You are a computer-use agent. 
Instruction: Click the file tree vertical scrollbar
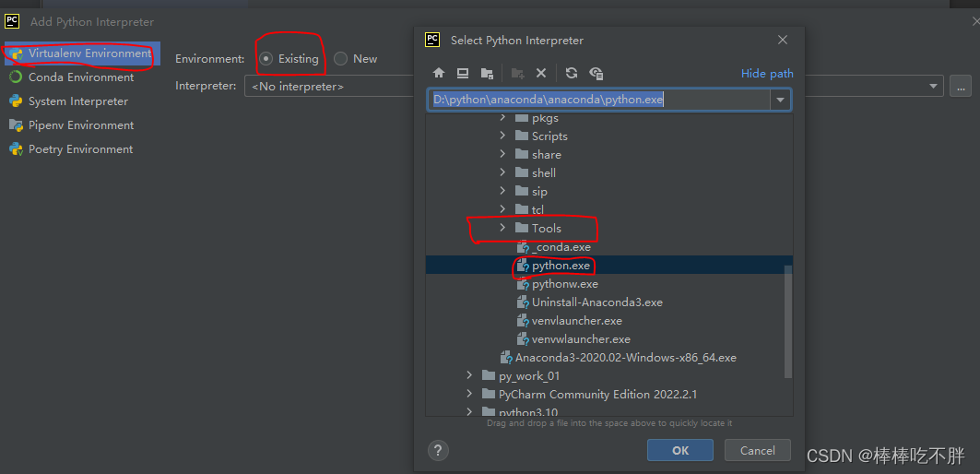click(788, 321)
